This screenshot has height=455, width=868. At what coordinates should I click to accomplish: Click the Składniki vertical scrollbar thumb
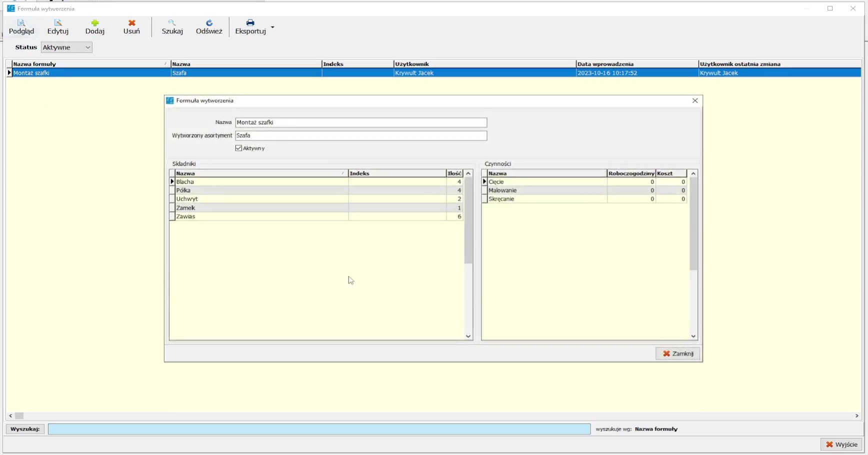pos(468,220)
